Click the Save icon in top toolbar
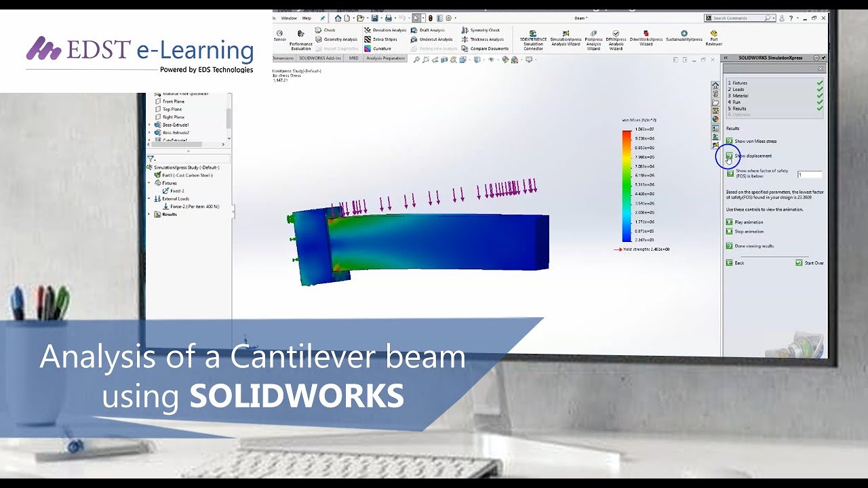The image size is (868, 488). [x=374, y=18]
